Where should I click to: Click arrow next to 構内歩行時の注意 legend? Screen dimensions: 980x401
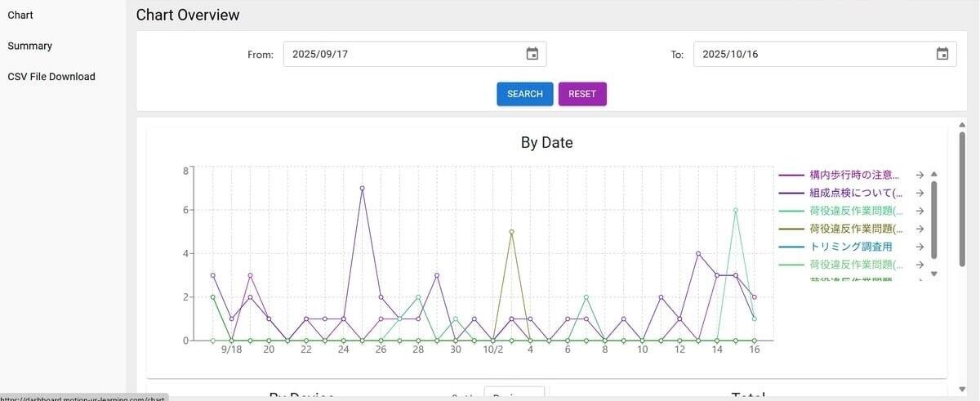[920, 175]
